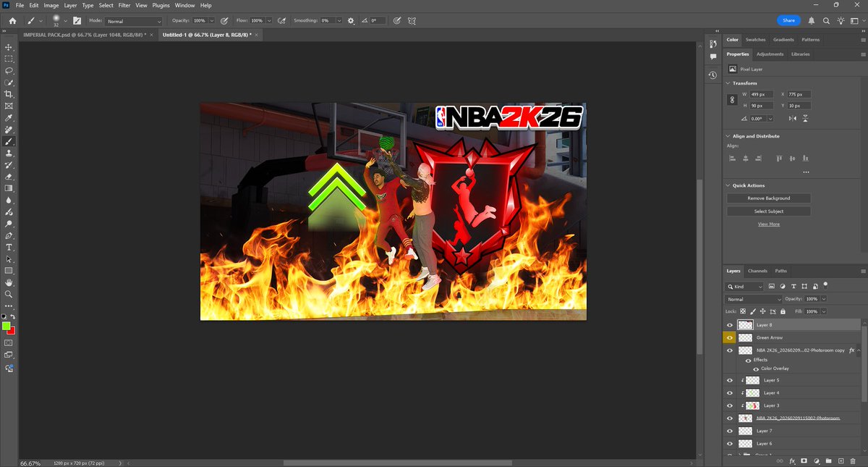Switch to IMPERIAL PACK.psd document tab
868x467 pixels.
tap(85, 34)
